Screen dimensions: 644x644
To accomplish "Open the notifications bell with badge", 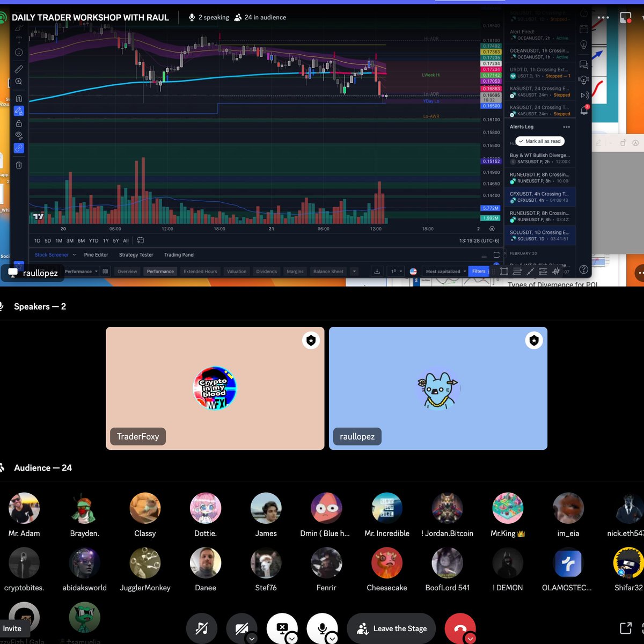I will (584, 110).
